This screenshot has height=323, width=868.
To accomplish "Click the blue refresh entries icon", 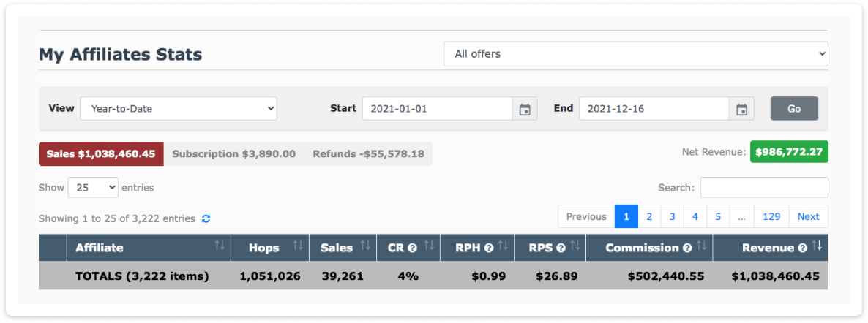I will (206, 219).
